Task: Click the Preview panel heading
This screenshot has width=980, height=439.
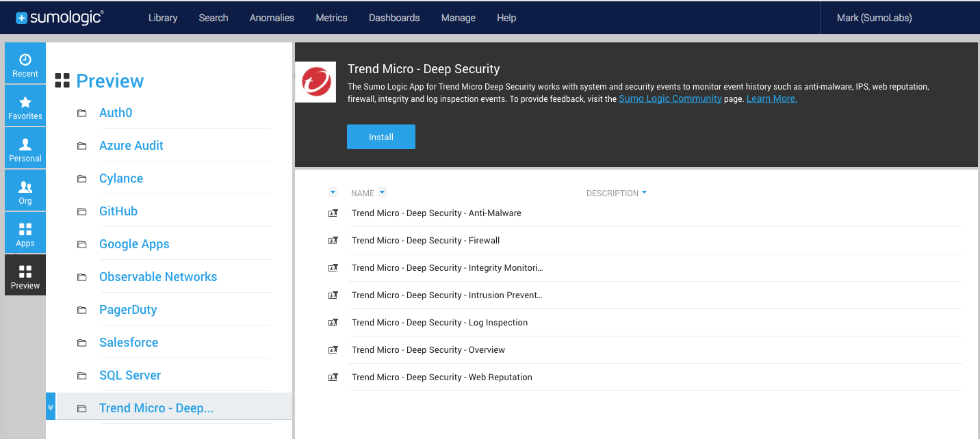Action: tap(110, 81)
